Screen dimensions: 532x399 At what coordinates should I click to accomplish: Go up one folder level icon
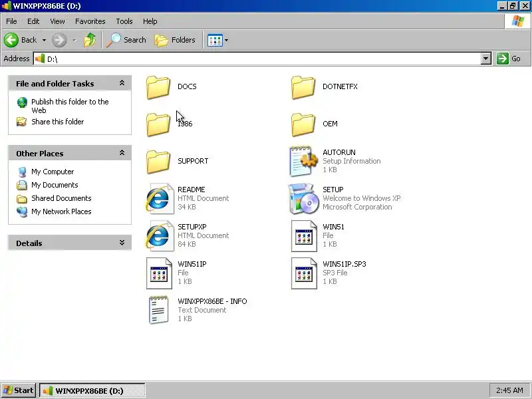click(x=90, y=40)
